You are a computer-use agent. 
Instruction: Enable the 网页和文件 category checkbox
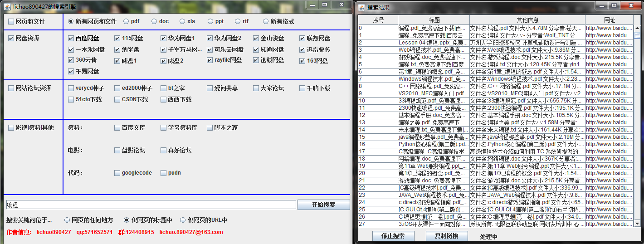[x=11, y=22]
